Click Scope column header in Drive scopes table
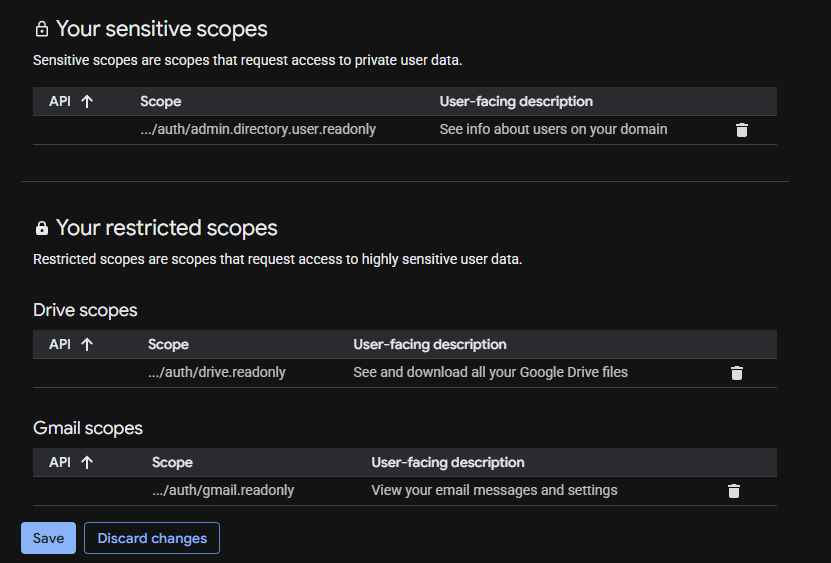Screen dimensions: 831x563 [168, 345]
